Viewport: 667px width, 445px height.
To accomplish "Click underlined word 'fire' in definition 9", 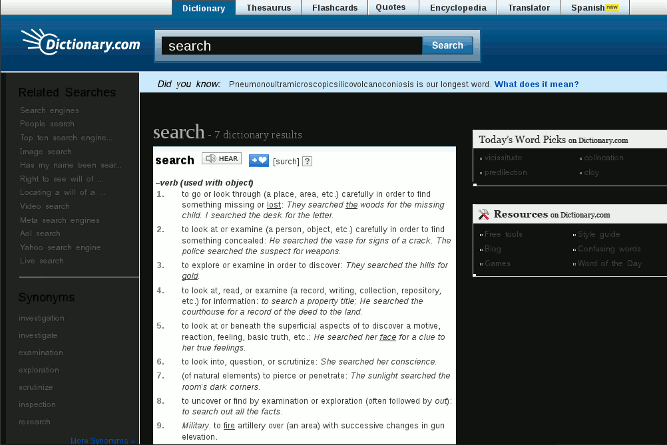I will [x=229, y=426].
